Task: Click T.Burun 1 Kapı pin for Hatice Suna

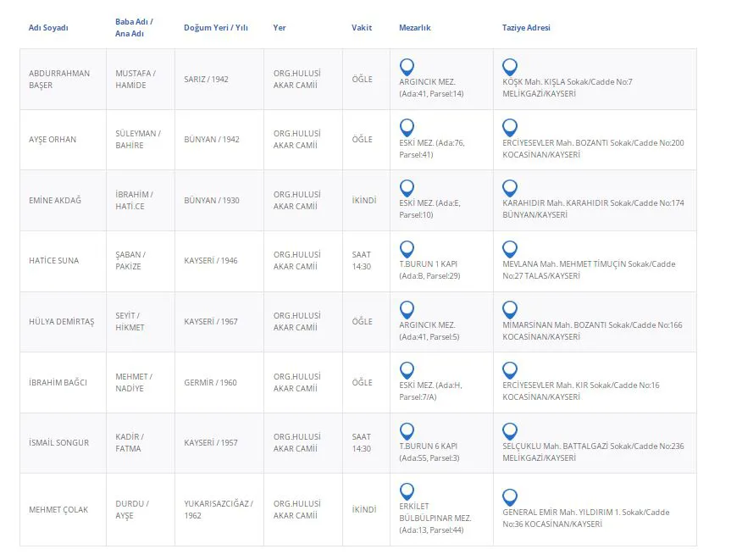Action: 407,249
